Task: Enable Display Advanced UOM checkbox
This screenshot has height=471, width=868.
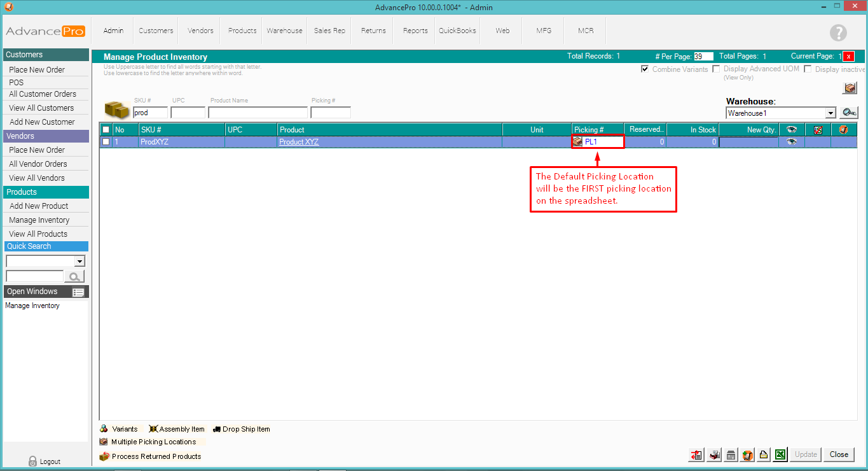Action: 716,69
